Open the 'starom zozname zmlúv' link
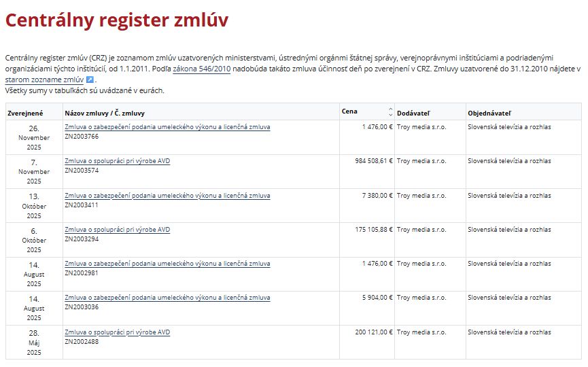 pos(44,80)
